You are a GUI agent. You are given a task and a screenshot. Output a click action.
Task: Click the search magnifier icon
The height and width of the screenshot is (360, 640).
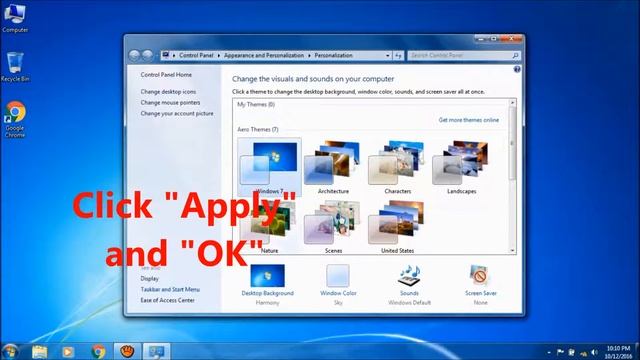point(515,56)
